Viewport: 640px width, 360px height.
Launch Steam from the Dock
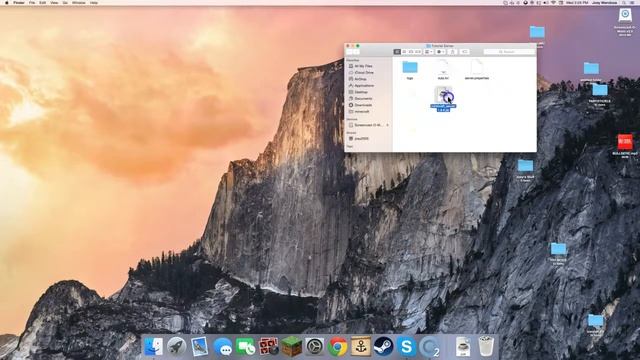[383, 347]
